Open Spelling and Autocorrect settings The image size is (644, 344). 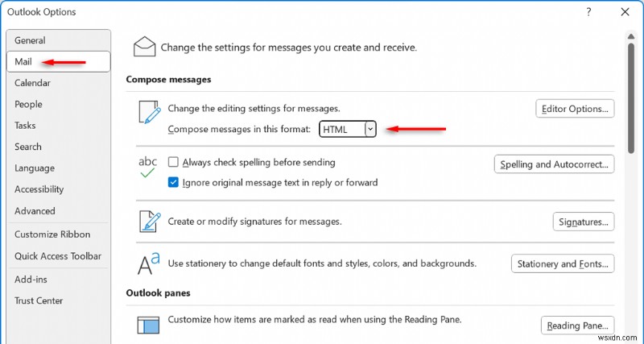point(554,164)
